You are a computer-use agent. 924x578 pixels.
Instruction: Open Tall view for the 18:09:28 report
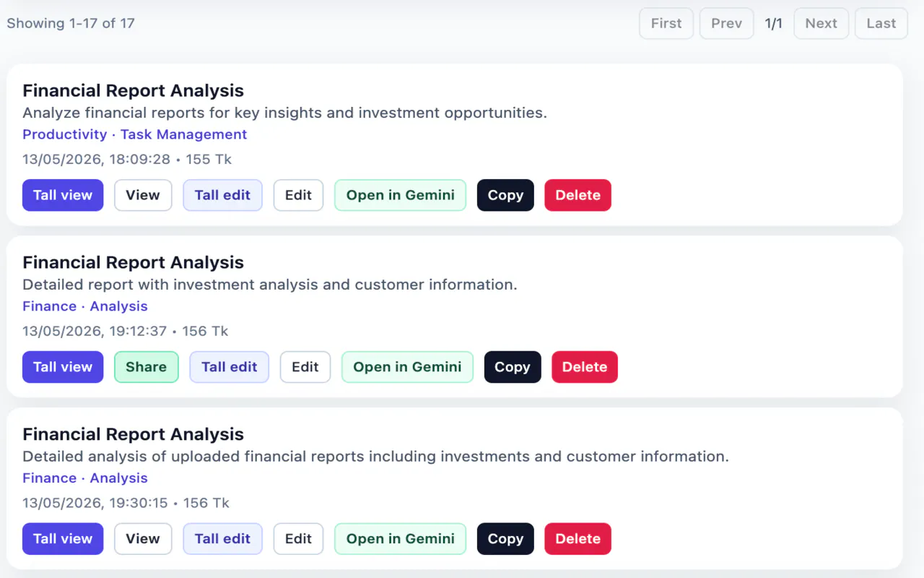click(x=63, y=195)
